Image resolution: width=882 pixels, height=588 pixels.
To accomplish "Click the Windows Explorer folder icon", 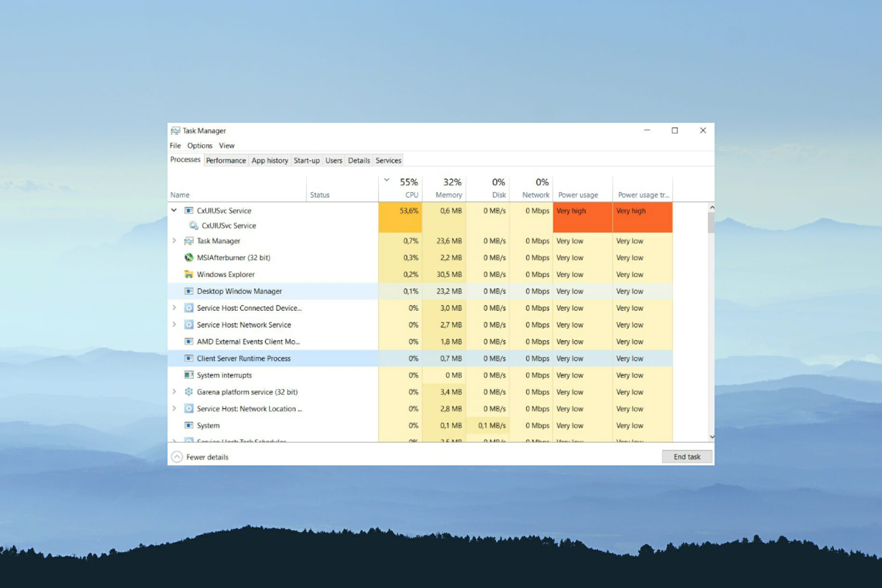I will [188, 274].
